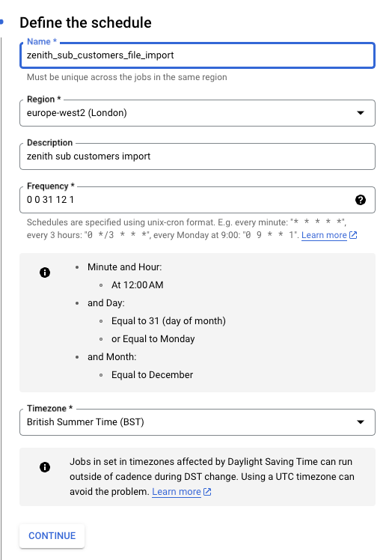392x560 pixels.
Task: Click the Frequency help question mark icon
Action: pyautogui.click(x=361, y=200)
